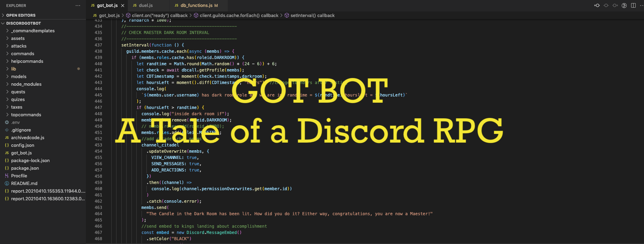
Task: Click the client.on("ready") callback breadcrumb
Action: click(160, 16)
